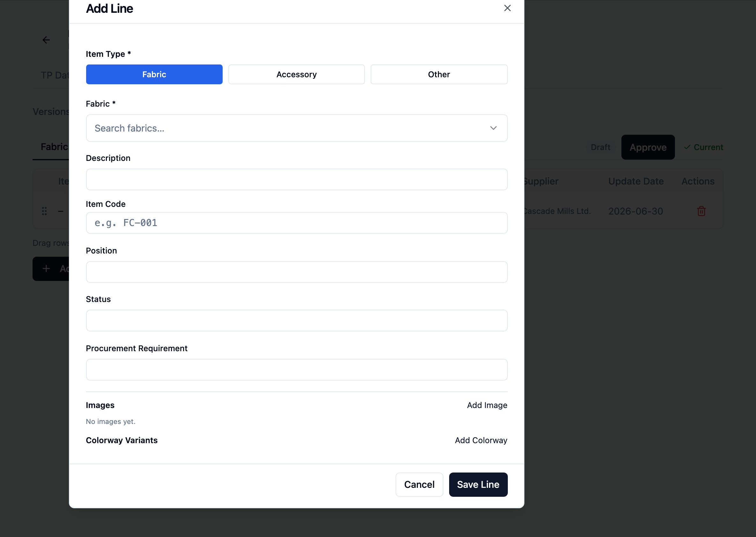Select the 2026-06-30 date cell
This screenshot has height=537, width=756.
click(x=635, y=211)
